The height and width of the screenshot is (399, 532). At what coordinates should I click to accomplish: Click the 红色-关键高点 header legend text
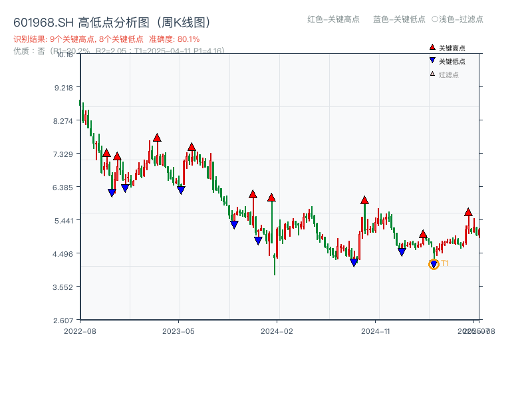click(x=333, y=19)
